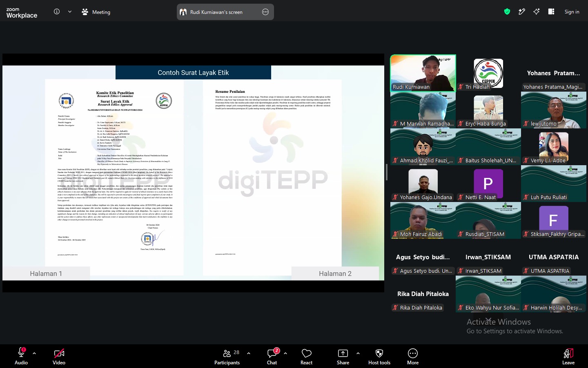Select Baitus Sholehah_UN tile
The height and width of the screenshot is (368, 588).
[x=488, y=147]
